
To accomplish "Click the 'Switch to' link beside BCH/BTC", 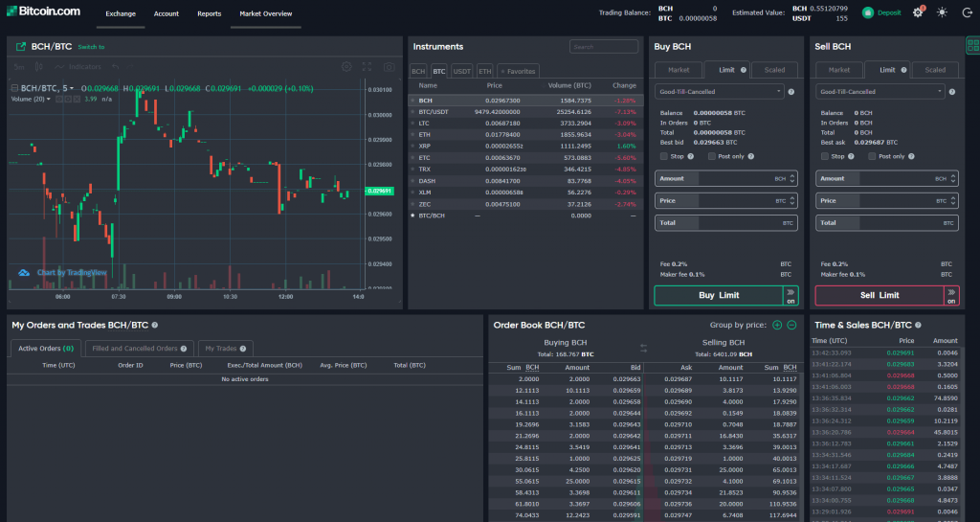I will (x=91, y=47).
